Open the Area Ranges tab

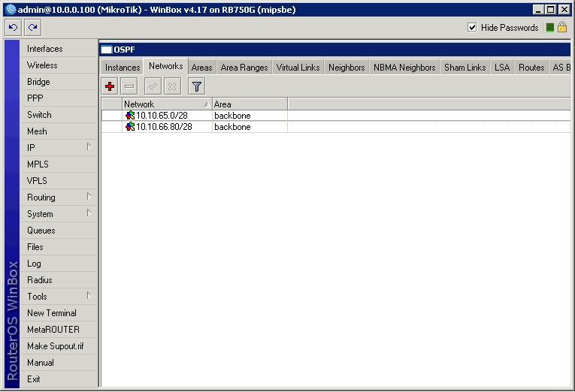click(x=244, y=68)
